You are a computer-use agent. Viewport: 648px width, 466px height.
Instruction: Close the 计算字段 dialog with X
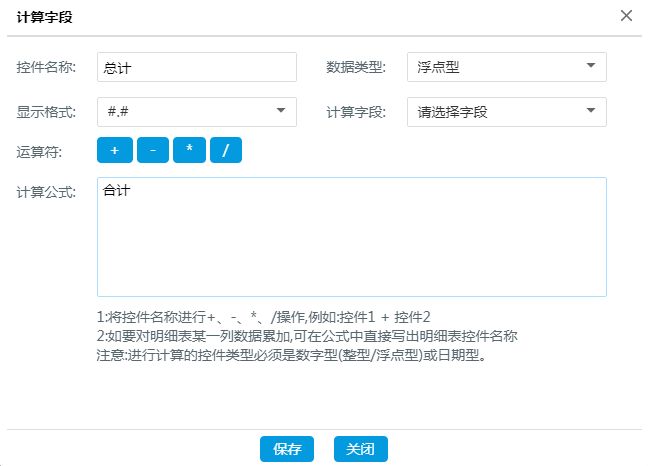(x=626, y=16)
